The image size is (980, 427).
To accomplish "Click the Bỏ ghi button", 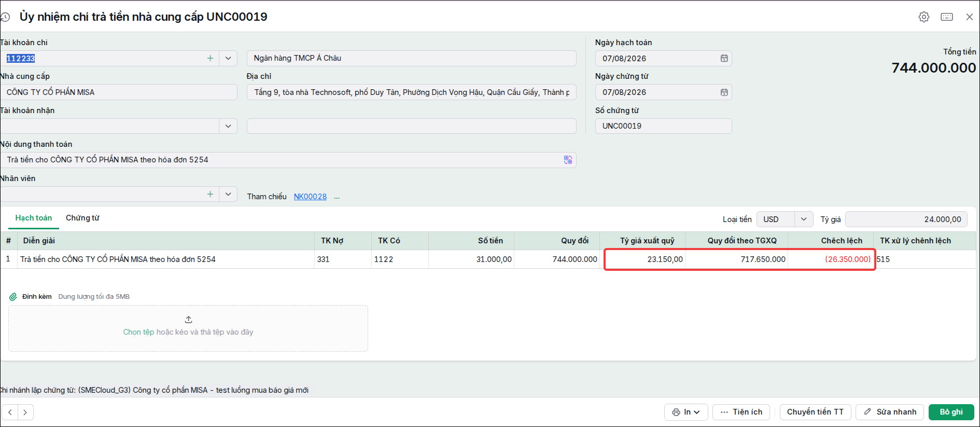I will (951, 412).
